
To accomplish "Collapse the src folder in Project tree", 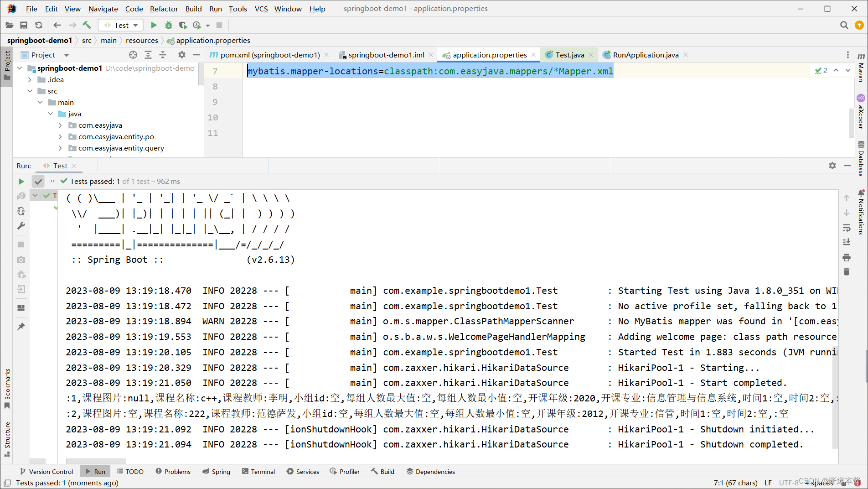I will pyautogui.click(x=30, y=91).
